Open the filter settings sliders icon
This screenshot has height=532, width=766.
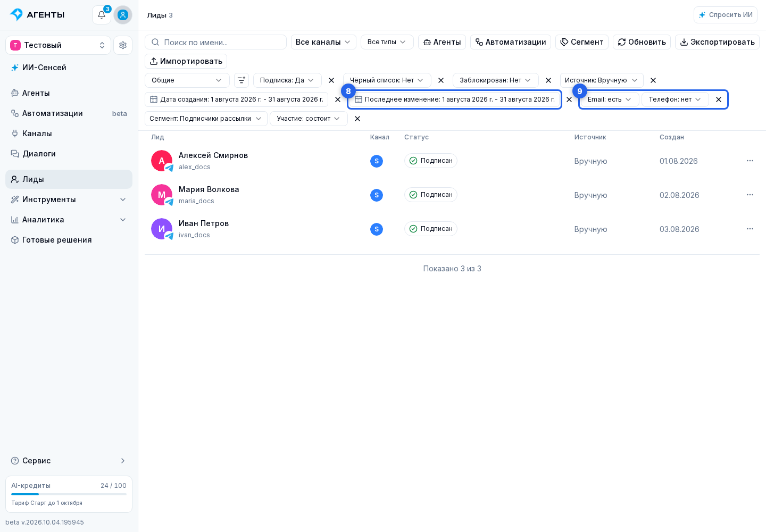tap(242, 80)
